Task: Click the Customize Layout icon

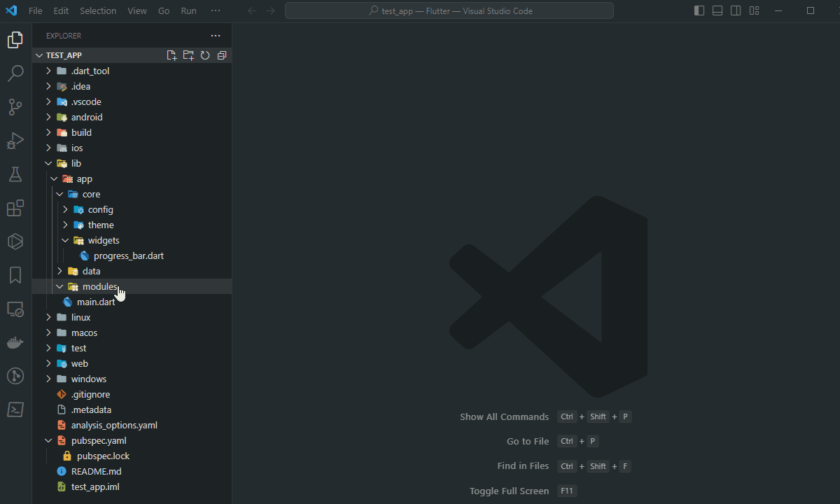Action: coord(754,10)
